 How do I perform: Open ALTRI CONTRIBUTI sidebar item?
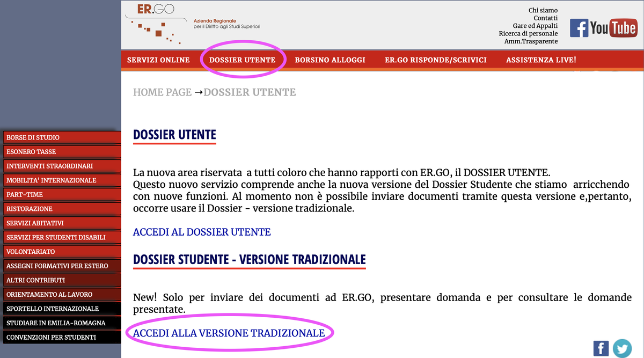tap(62, 280)
